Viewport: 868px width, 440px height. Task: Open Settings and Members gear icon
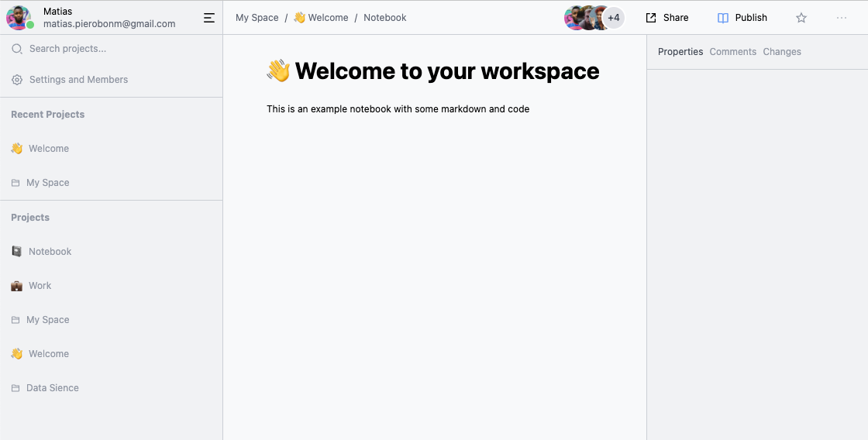(x=17, y=80)
